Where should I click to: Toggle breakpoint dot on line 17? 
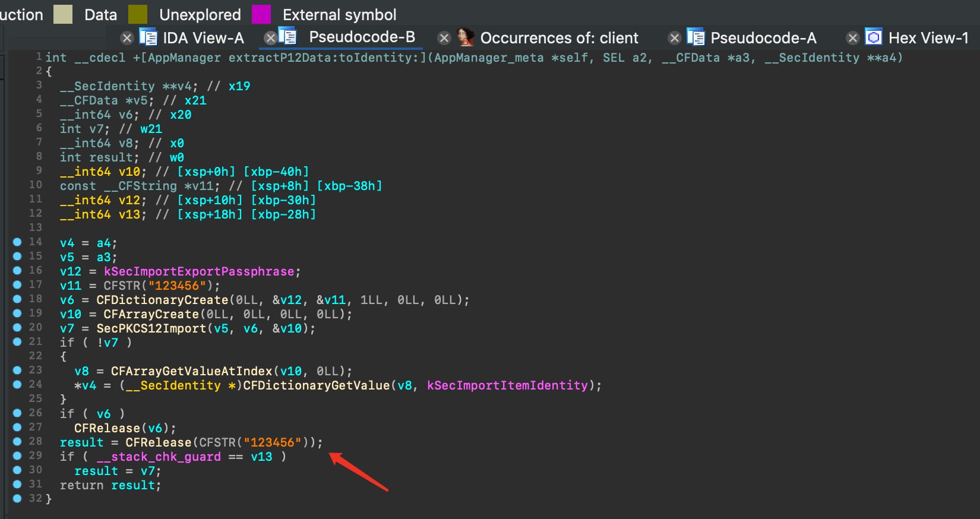tap(17, 284)
